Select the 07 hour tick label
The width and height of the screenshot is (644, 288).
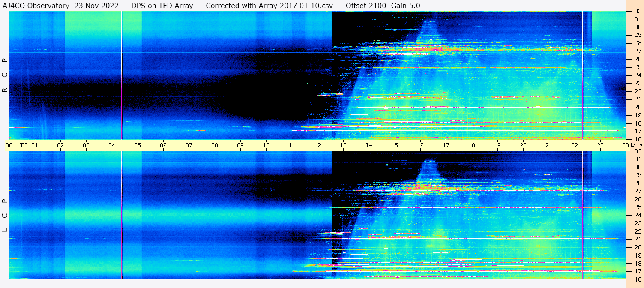[189, 145]
